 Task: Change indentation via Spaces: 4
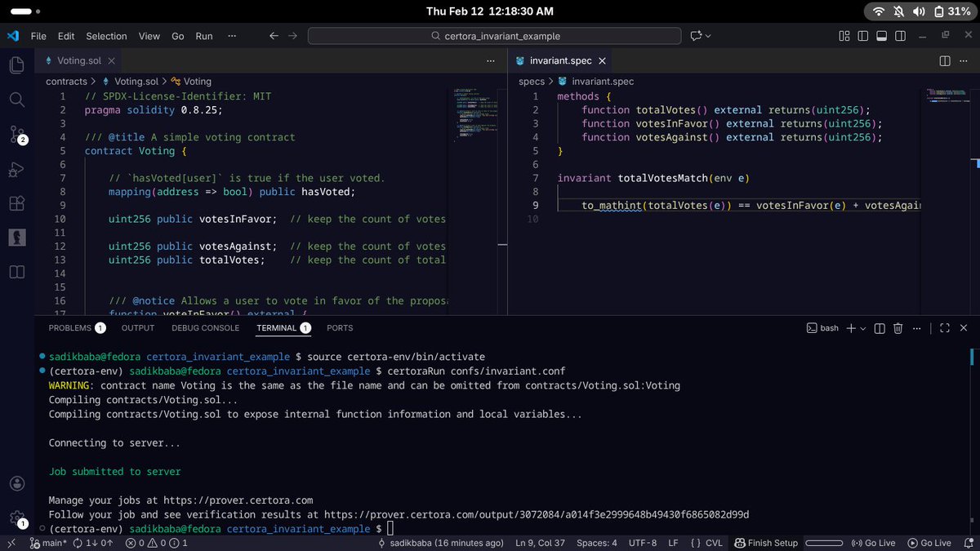pyautogui.click(x=597, y=543)
